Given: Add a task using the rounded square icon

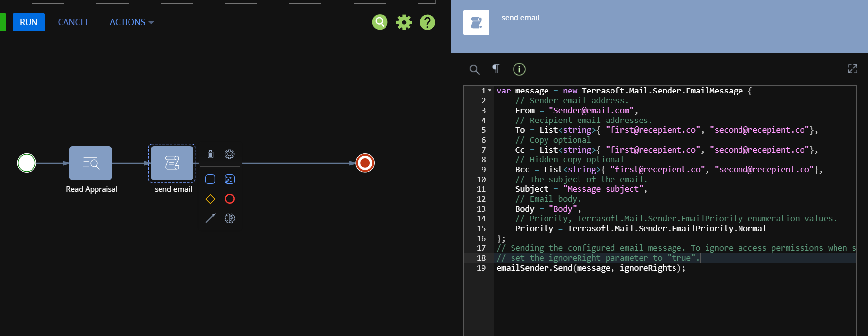Looking at the screenshot, I should pos(210,179).
